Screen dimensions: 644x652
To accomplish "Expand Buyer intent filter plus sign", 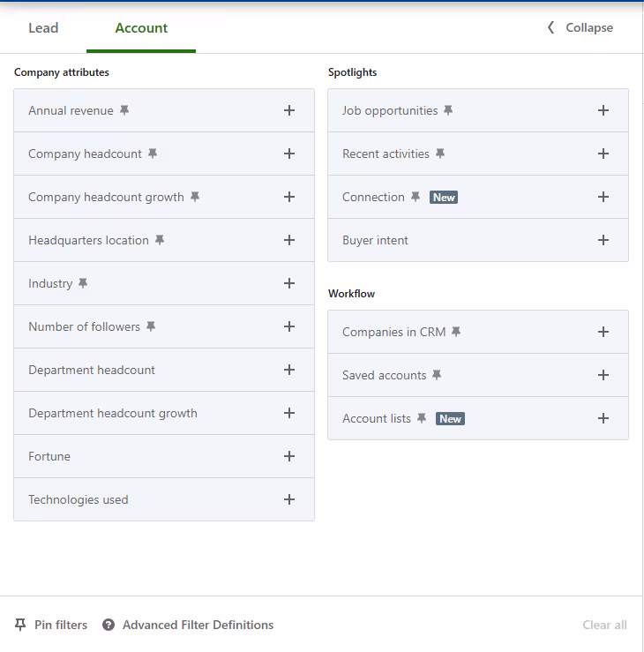I will click(x=603, y=240).
